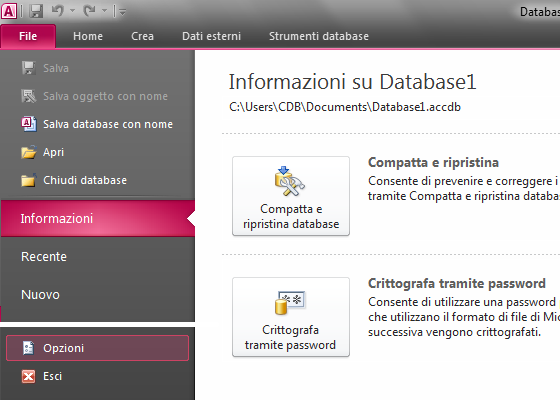Expand the Customize Quick Access Toolbar arrow
This screenshot has width=560, height=400.
point(122,12)
